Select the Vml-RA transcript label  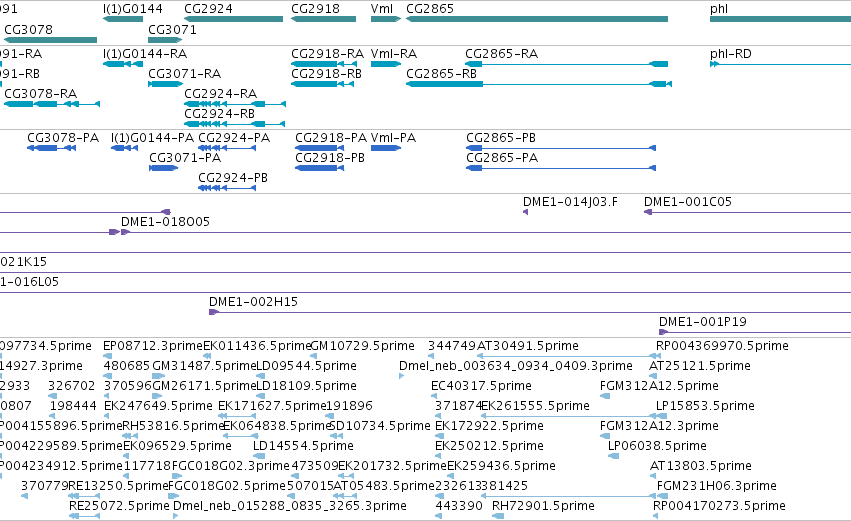click(394, 54)
